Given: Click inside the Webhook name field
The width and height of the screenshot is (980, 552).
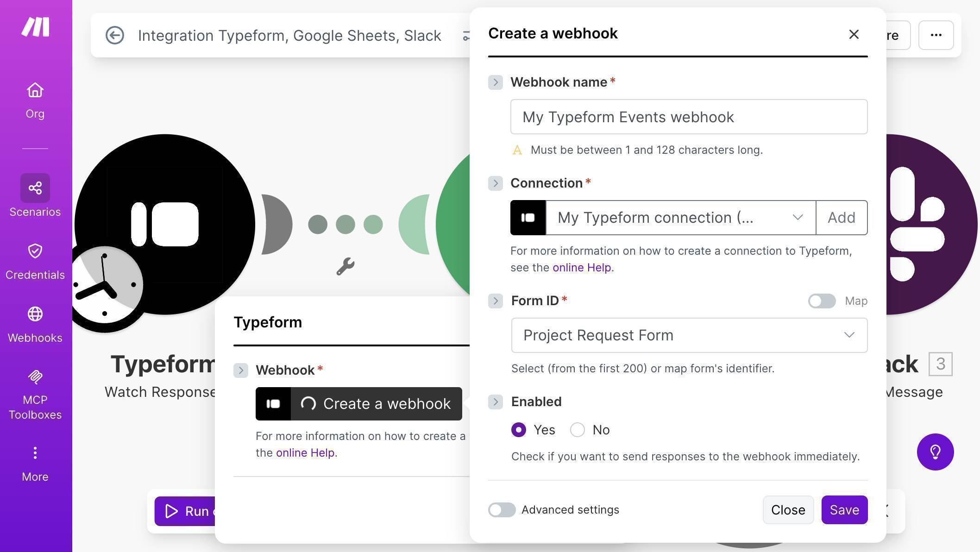Looking at the screenshot, I should tap(688, 117).
